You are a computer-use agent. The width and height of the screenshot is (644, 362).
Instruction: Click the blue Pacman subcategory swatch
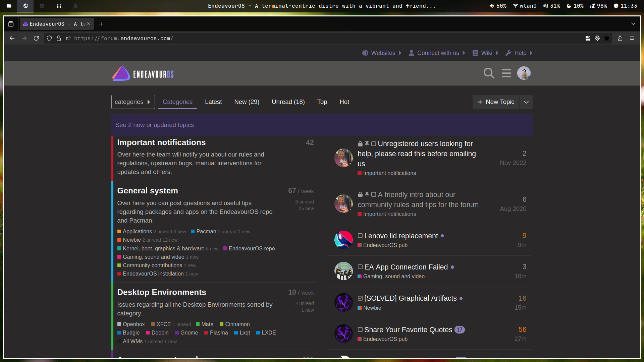click(193, 232)
